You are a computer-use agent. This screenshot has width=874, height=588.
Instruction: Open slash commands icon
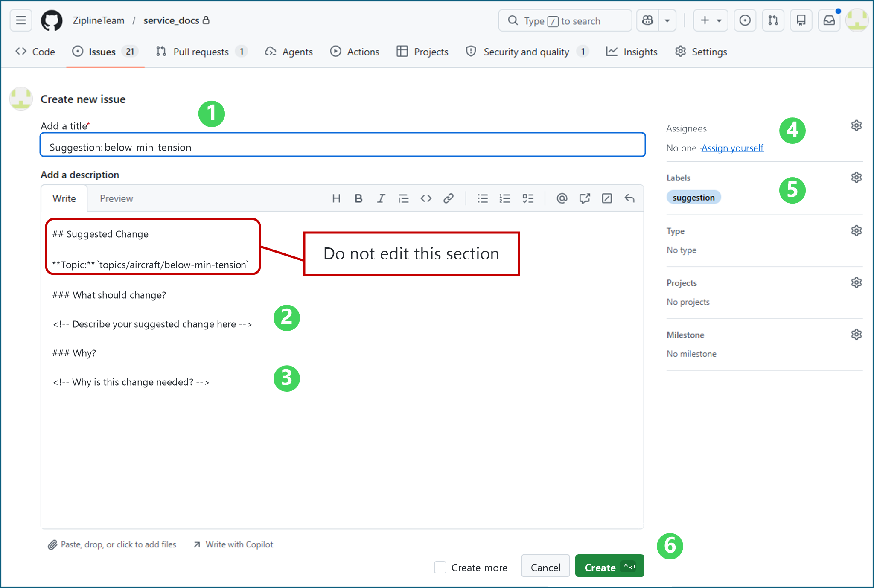coord(607,198)
